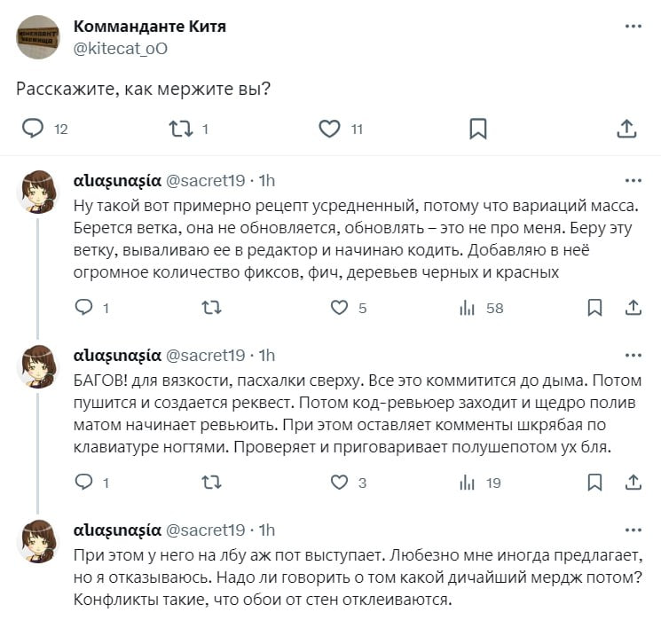Open Комманданте Китя's profile avatar
This screenshot has width=661, height=644.
(x=38, y=36)
